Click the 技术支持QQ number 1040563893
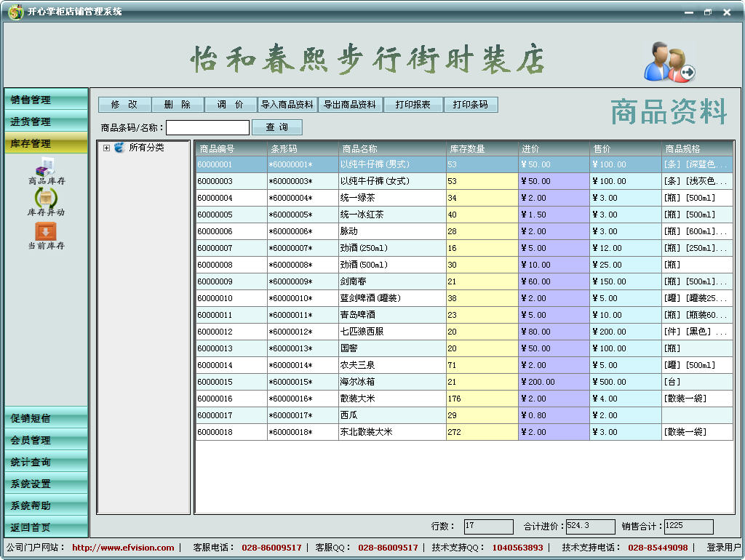Image resolution: width=745 pixels, height=560 pixels. (517, 548)
